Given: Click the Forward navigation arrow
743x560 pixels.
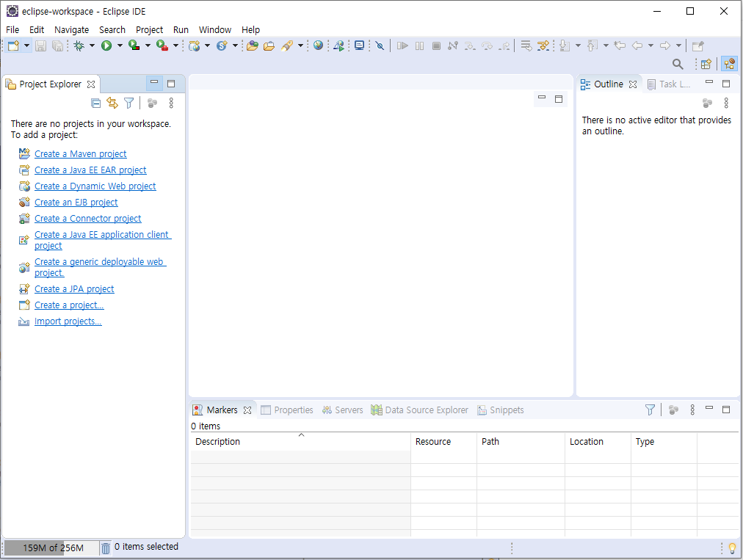Looking at the screenshot, I should point(665,46).
